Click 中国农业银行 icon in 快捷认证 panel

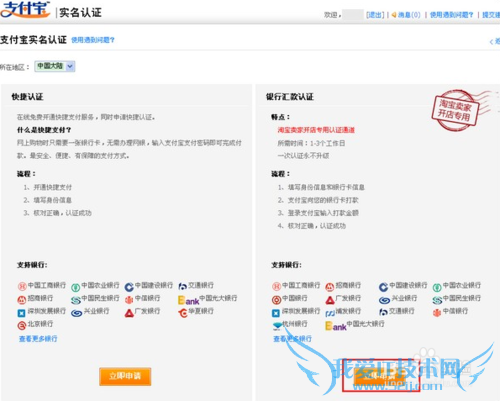(x=76, y=286)
